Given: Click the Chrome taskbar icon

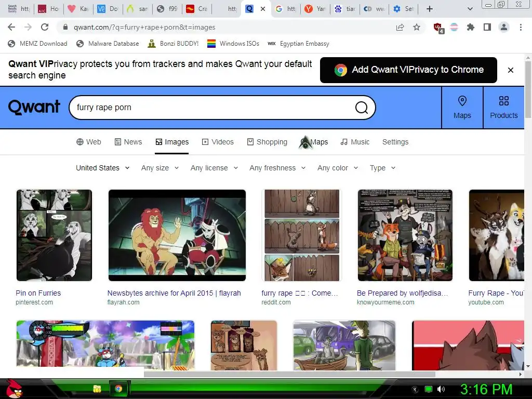Looking at the screenshot, I should (118, 389).
